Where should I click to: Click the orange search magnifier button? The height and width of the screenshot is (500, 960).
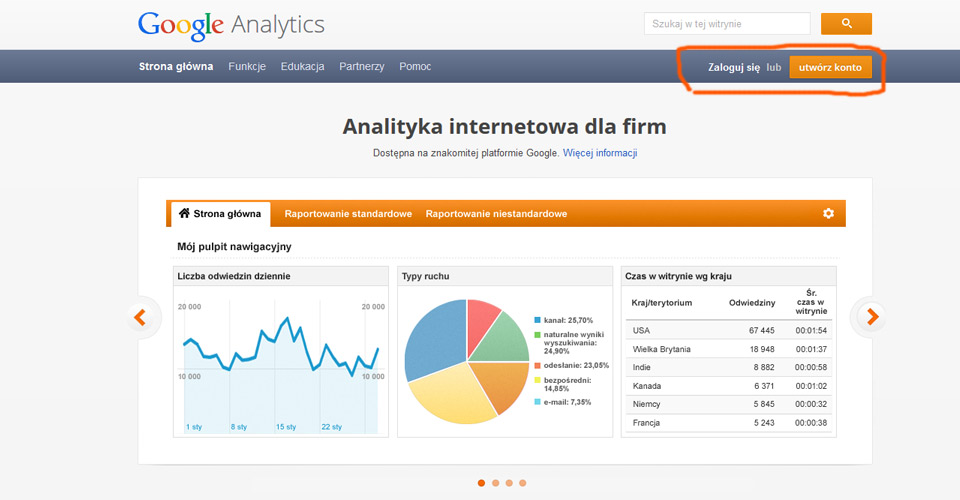(846, 24)
